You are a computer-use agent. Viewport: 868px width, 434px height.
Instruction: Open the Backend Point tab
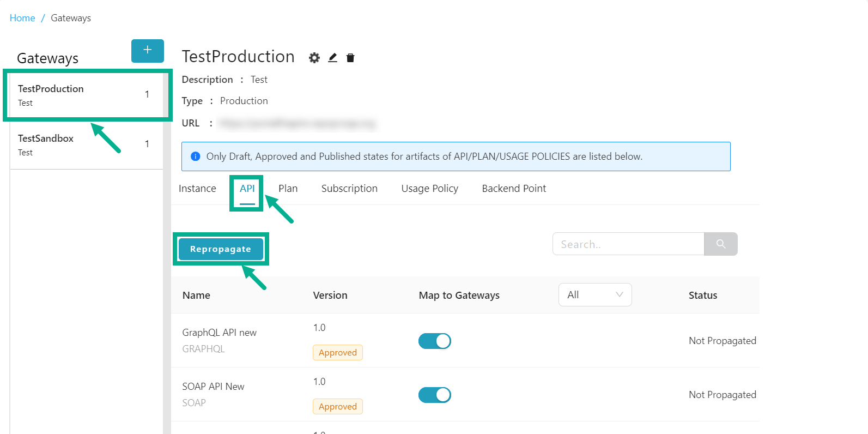point(514,189)
